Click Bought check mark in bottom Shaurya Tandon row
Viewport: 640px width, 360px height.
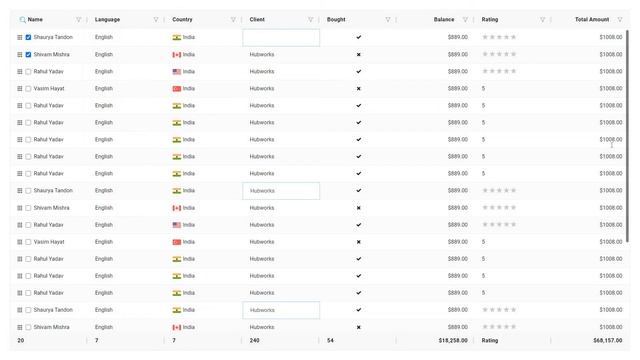click(359, 310)
